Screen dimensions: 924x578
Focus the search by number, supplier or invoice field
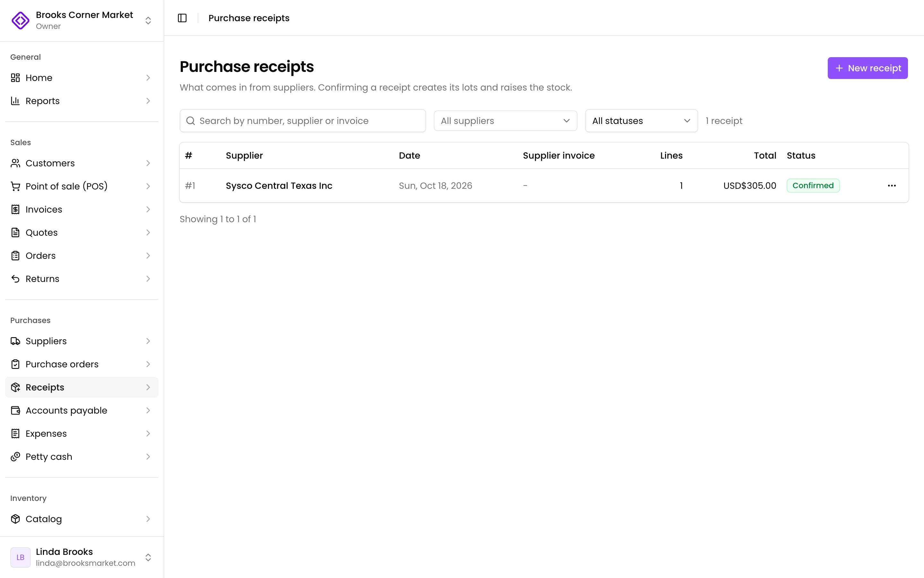[x=303, y=121]
